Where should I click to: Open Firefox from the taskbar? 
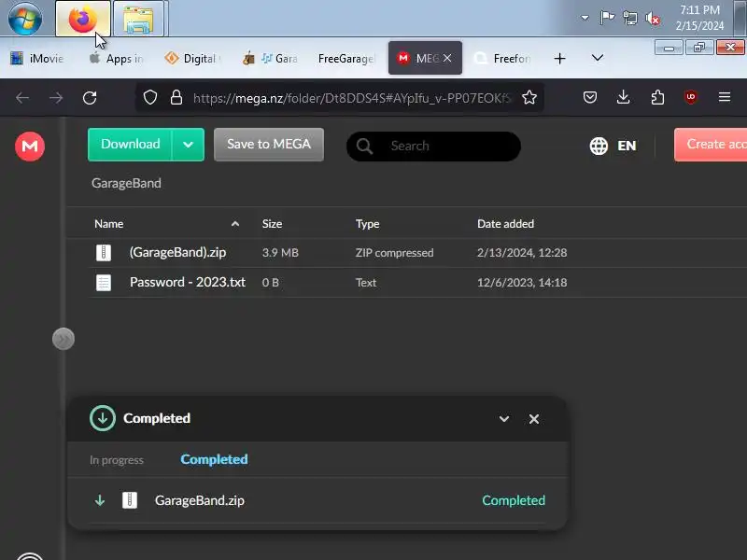83,19
